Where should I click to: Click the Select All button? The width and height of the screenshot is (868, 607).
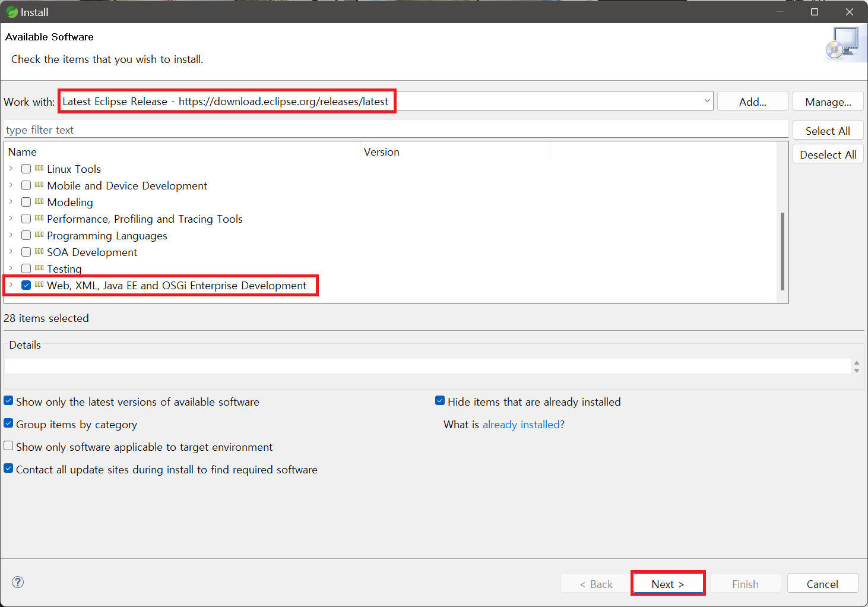coord(828,131)
